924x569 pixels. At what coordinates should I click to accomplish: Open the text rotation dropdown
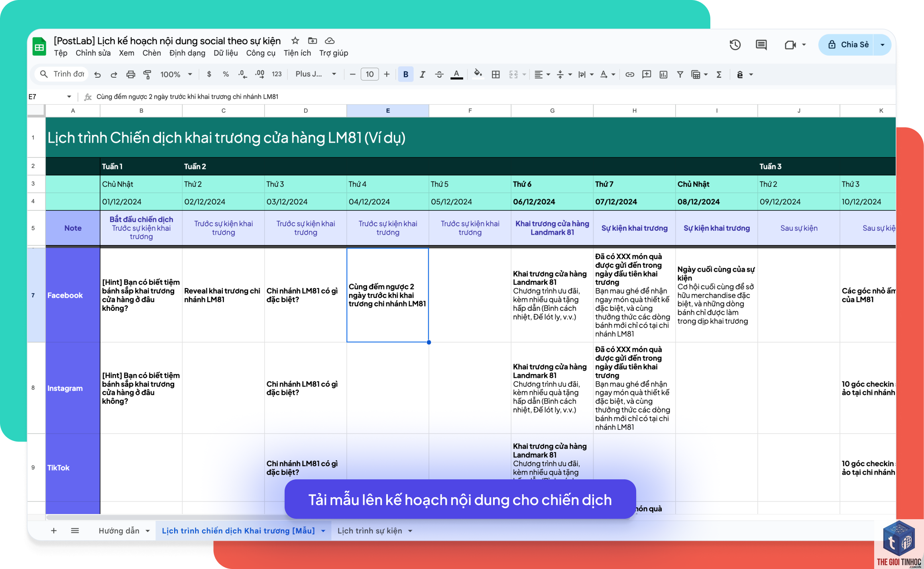coord(607,75)
